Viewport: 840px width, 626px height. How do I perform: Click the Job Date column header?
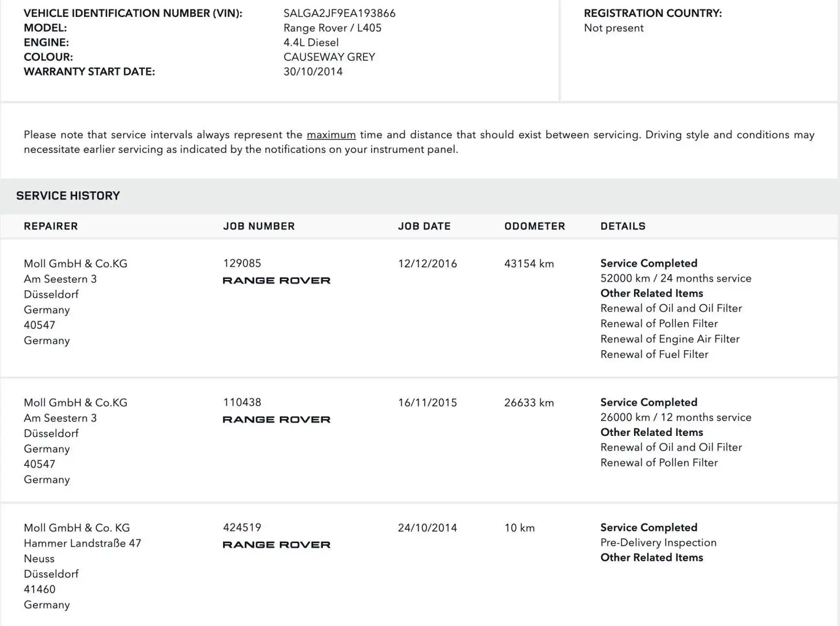[424, 227]
